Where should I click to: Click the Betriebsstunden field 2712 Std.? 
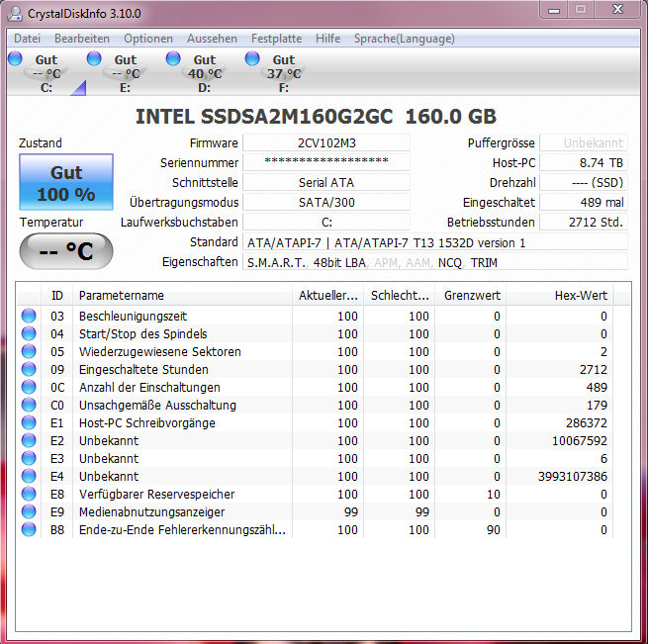tap(584, 222)
